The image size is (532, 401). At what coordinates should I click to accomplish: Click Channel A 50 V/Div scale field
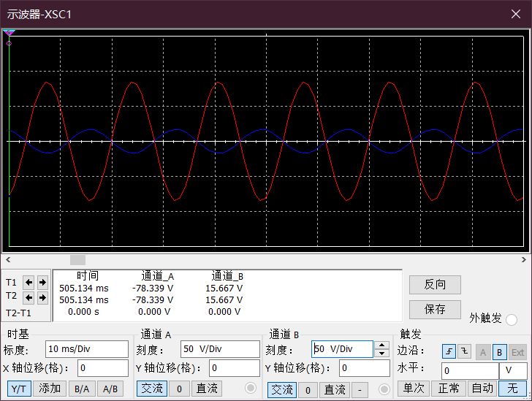click(220, 349)
